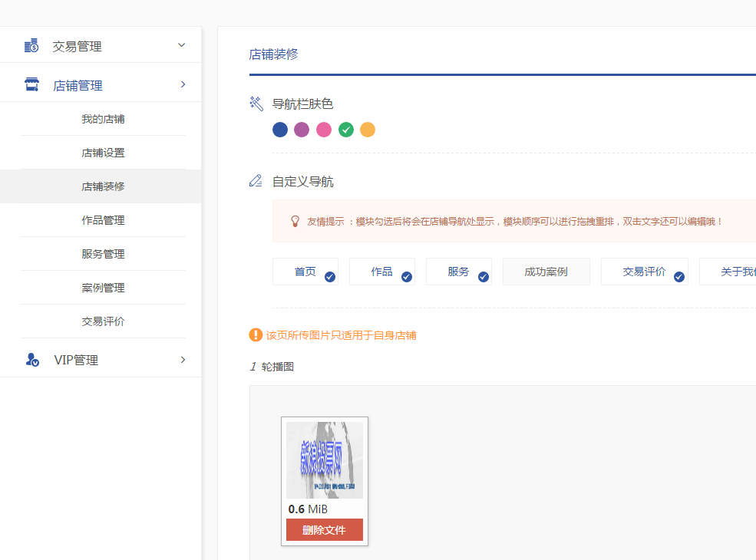Uncheck the 首页 navigation module

pyautogui.click(x=305, y=272)
